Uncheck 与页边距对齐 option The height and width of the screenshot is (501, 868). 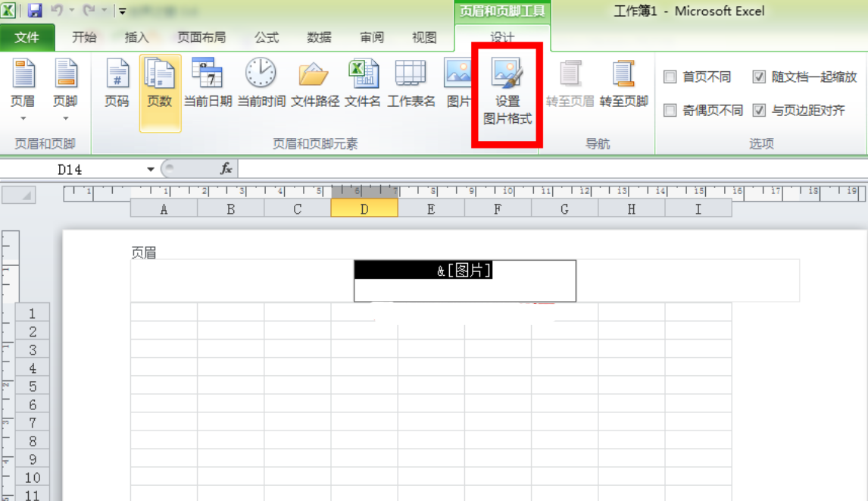coord(759,111)
